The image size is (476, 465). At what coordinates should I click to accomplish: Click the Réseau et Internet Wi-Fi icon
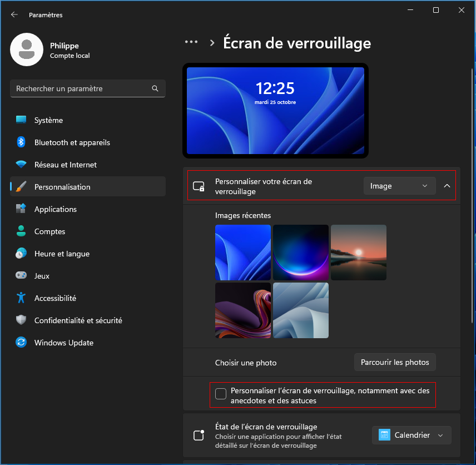click(x=21, y=164)
